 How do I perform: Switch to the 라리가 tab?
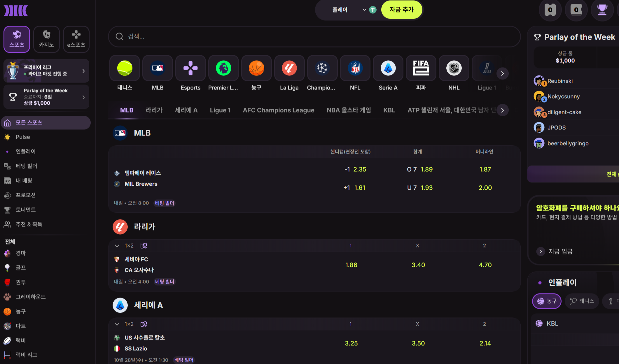click(x=154, y=110)
